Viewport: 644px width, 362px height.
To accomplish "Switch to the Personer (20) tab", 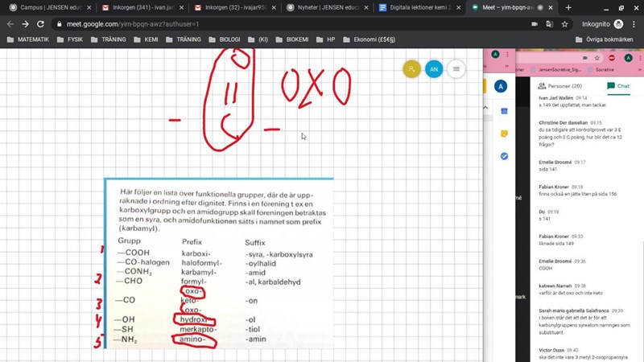I will (565, 85).
